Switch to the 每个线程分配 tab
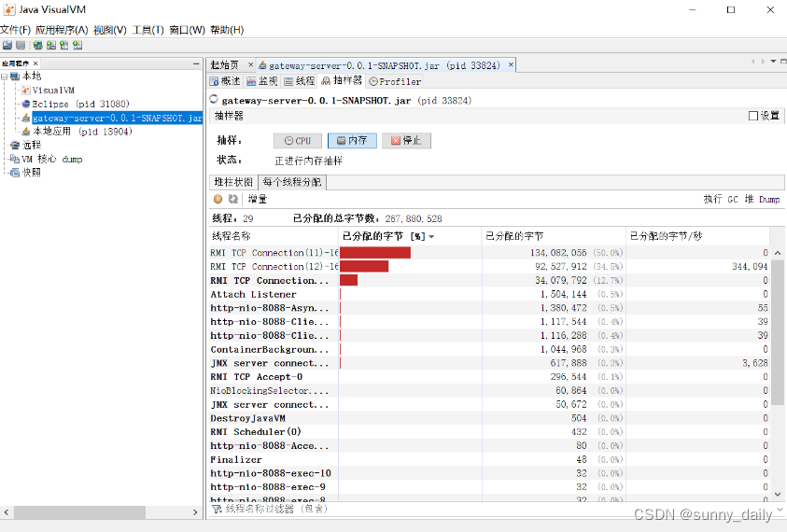Image resolution: width=787 pixels, height=532 pixels. click(x=292, y=182)
